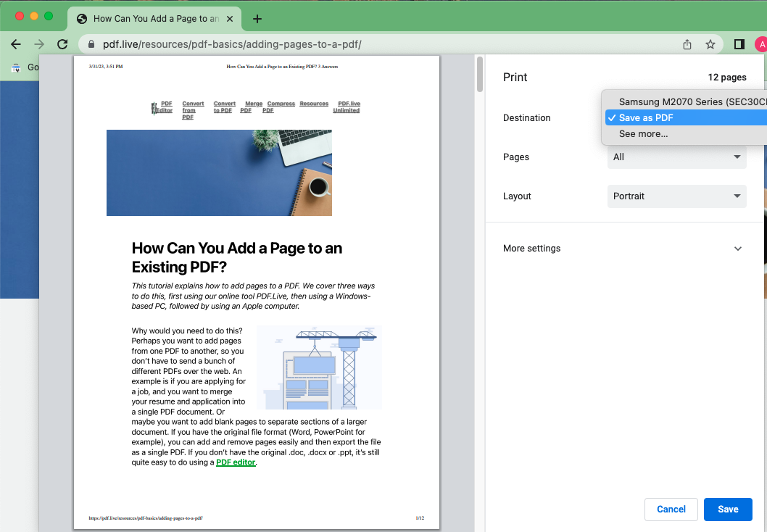The width and height of the screenshot is (767, 532).
Task: Cancel the print dialog
Action: pyautogui.click(x=671, y=510)
